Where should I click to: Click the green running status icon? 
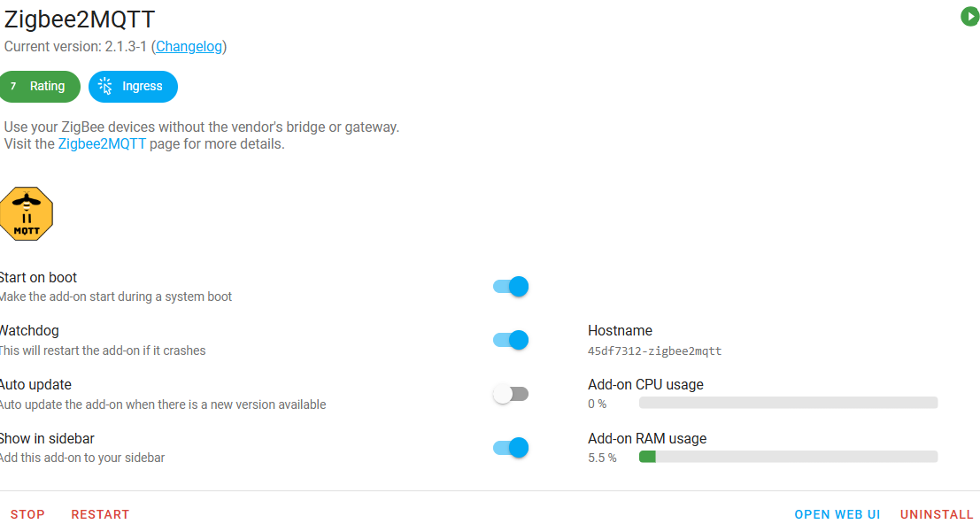click(x=969, y=17)
